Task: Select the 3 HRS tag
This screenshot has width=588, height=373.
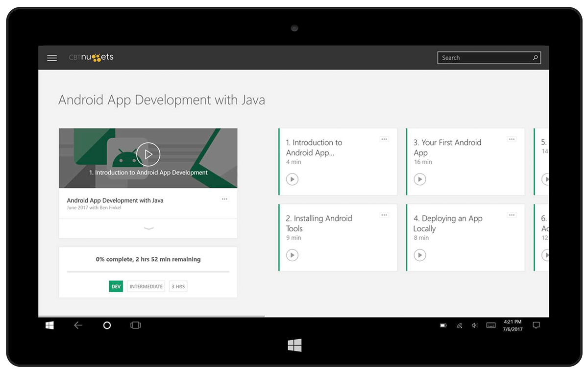Action: click(x=178, y=287)
